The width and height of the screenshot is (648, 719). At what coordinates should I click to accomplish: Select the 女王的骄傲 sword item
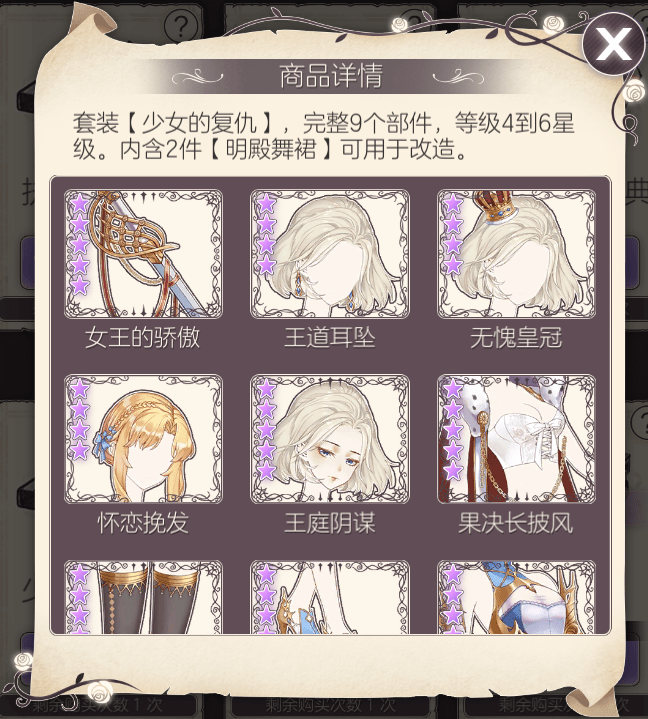click(143, 254)
